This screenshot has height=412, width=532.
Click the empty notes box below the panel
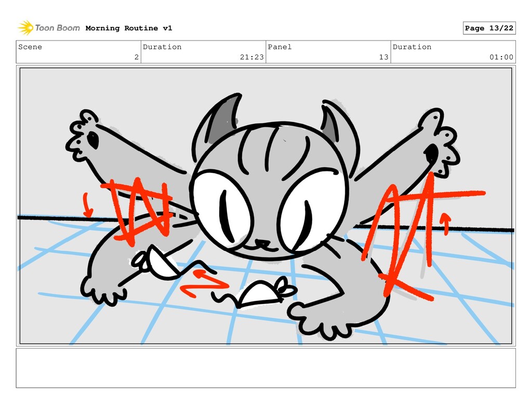tap(265, 368)
